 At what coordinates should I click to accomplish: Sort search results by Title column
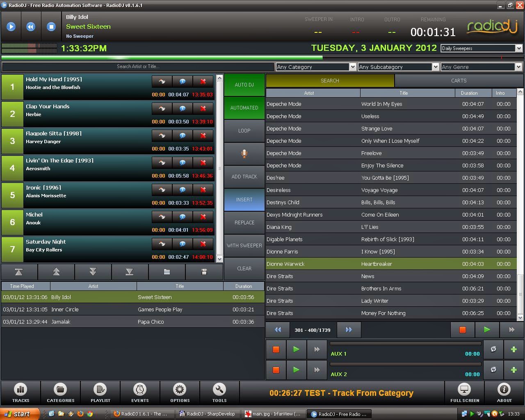[407, 93]
